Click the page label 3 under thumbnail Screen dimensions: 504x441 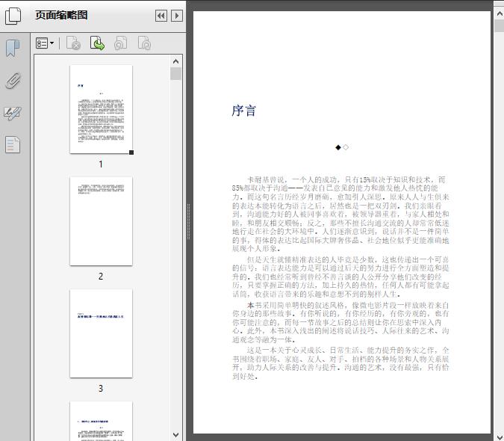click(x=101, y=388)
